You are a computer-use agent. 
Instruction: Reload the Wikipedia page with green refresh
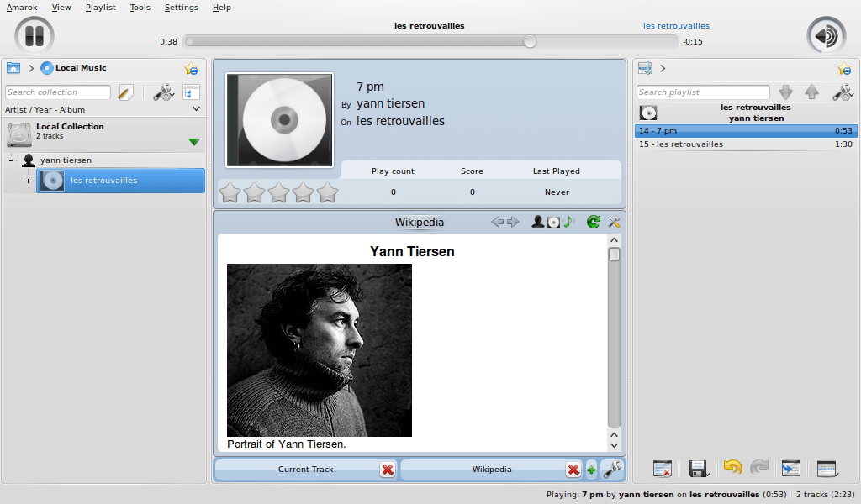point(593,222)
